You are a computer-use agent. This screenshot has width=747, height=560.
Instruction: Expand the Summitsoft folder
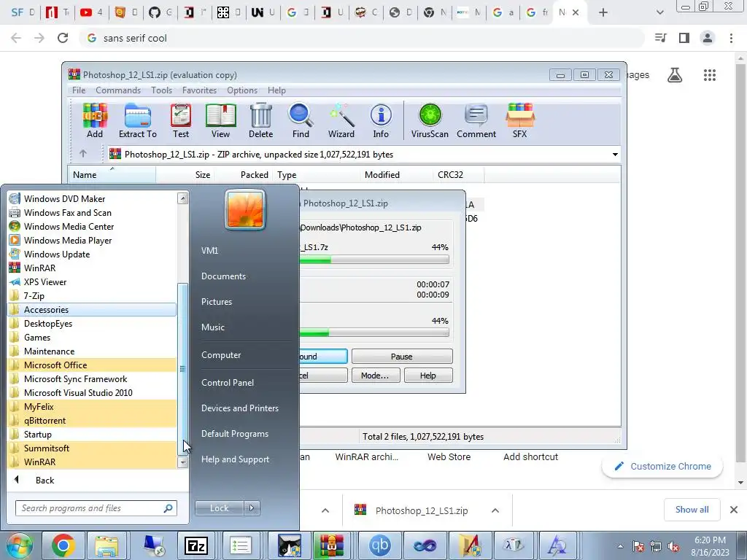click(93, 448)
